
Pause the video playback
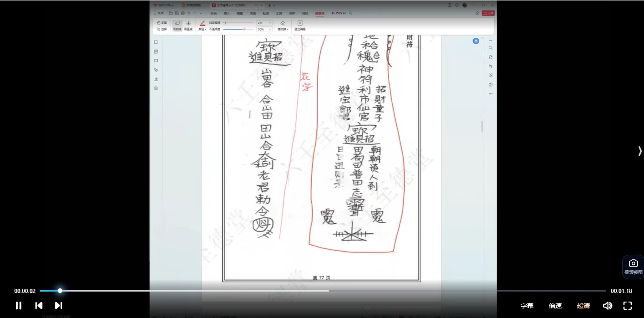pos(19,306)
